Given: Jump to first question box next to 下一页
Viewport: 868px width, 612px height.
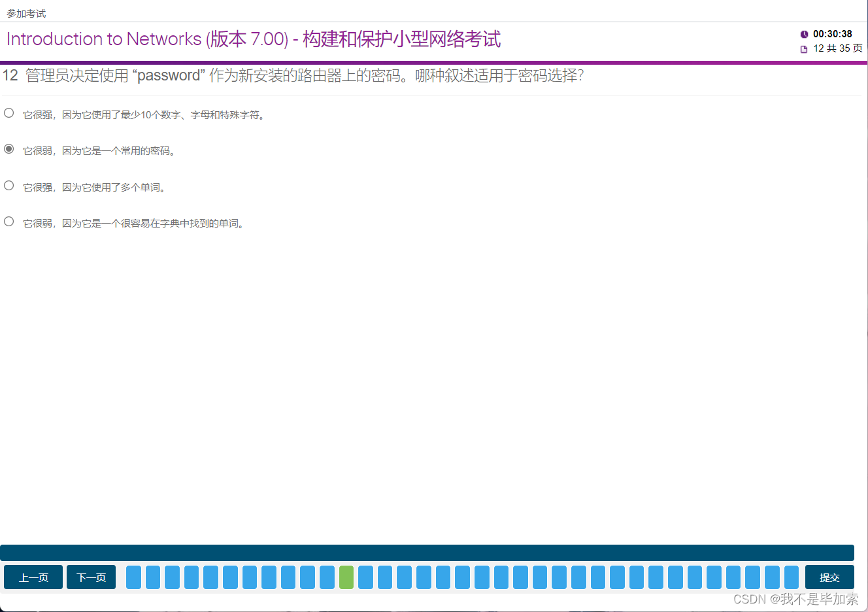Looking at the screenshot, I should [133, 577].
